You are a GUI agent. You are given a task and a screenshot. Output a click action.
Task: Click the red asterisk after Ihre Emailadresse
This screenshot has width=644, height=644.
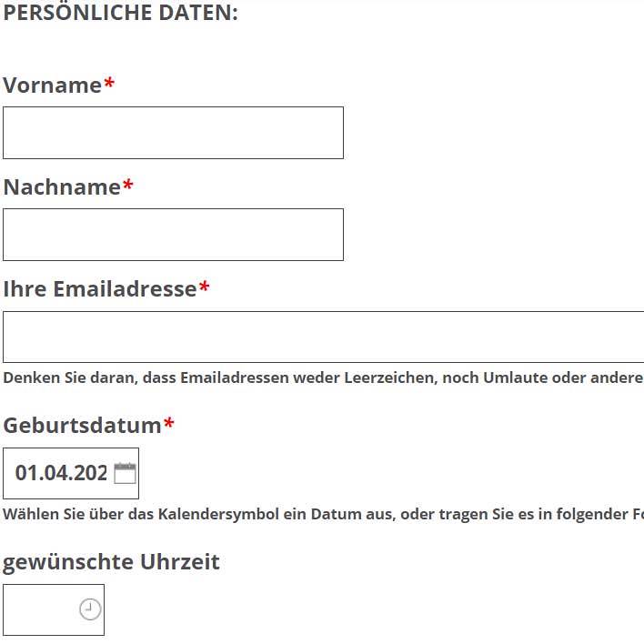click(205, 288)
